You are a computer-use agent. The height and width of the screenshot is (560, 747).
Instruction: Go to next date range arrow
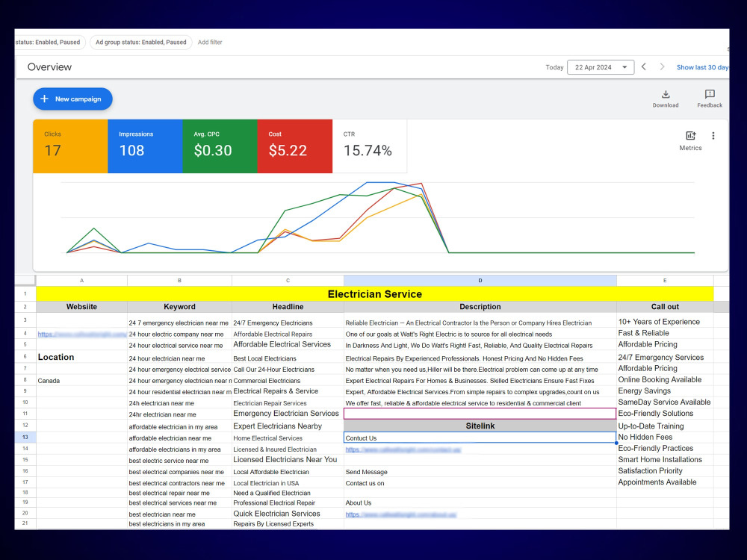point(662,67)
